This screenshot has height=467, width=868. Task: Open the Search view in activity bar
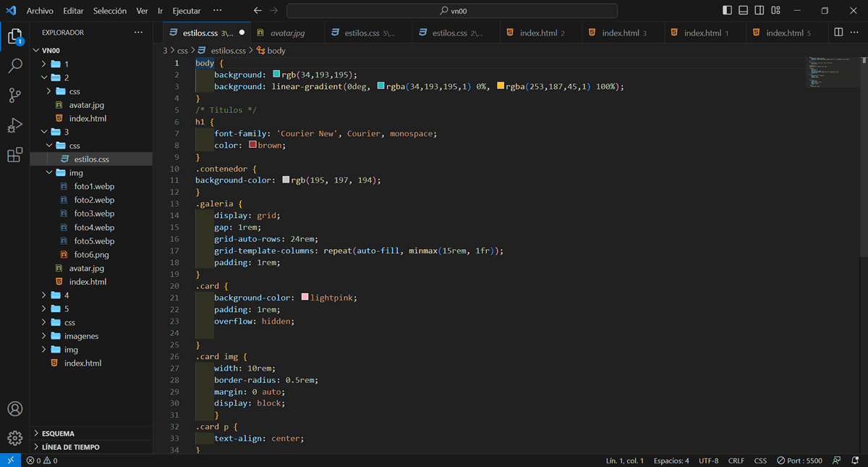coord(14,67)
